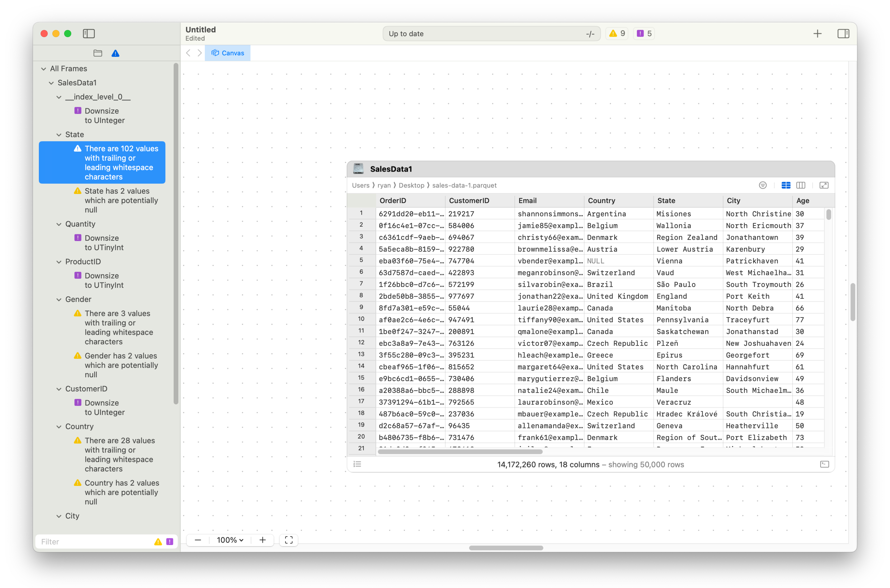Click the sidebar vertical scrollbar
This screenshot has height=588, width=890.
point(176,234)
